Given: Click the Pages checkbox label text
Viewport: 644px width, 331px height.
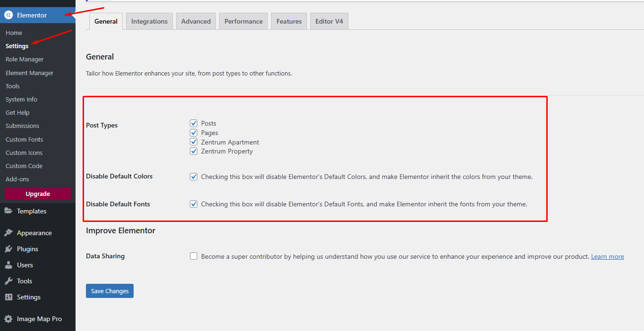Looking at the screenshot, I should (210, 133).
